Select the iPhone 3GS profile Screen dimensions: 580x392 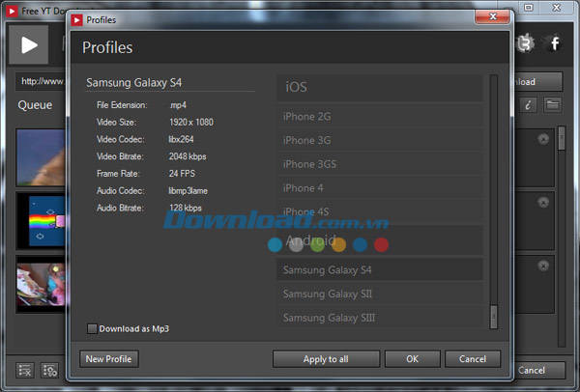click(x=380, y=164)
